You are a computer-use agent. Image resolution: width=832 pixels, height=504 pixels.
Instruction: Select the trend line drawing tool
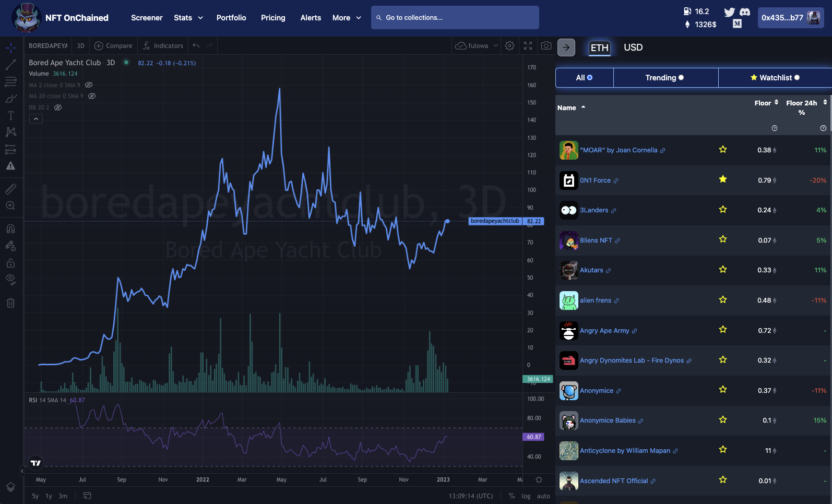(11, 65)
